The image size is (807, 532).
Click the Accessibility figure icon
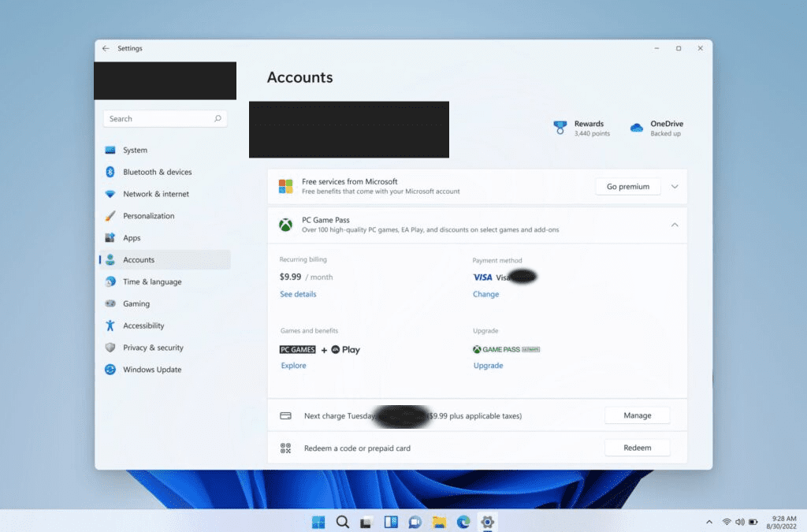(110, 326)
